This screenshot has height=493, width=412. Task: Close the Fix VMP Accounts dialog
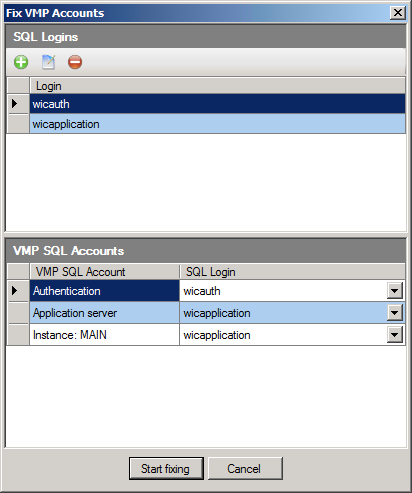pyautogui.click(x=398, y=13)
